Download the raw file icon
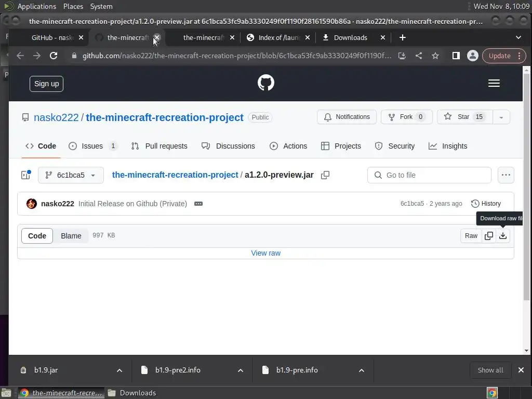Screen dimensions: 532x399 point(503,236)
